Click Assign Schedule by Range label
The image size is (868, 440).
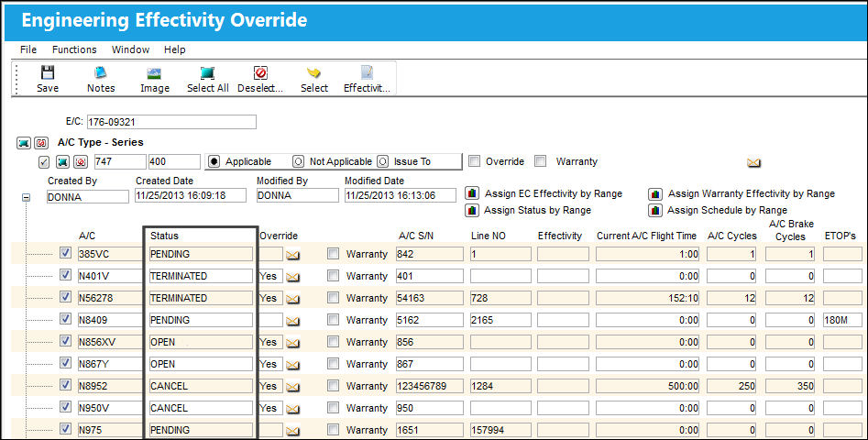click(727, 210)
